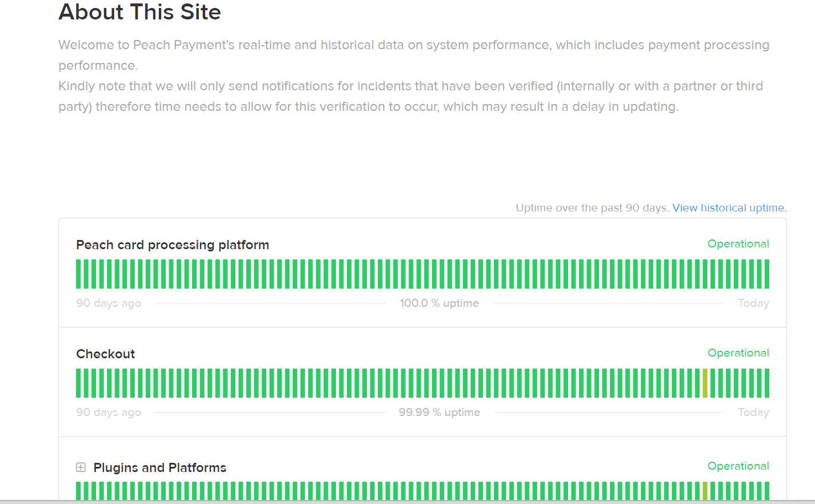Click Operational status for Checkout
This screenshot has height=504, width=815.
coord(738,353)
